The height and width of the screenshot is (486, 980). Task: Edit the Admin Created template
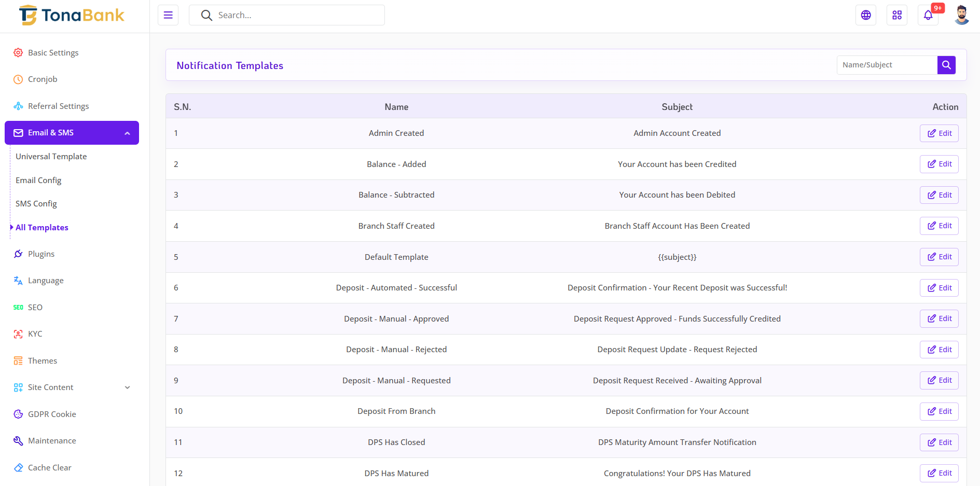click(939, 133)
